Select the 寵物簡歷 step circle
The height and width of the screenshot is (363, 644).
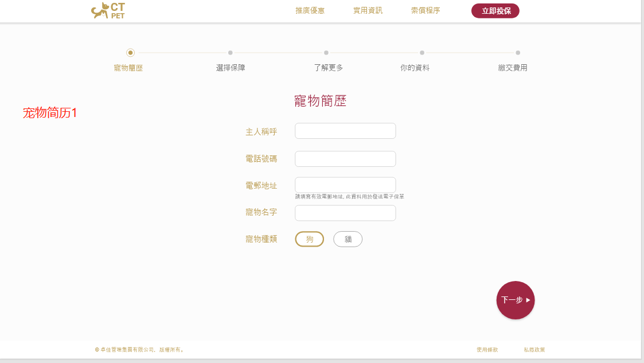tap(130, 53)
